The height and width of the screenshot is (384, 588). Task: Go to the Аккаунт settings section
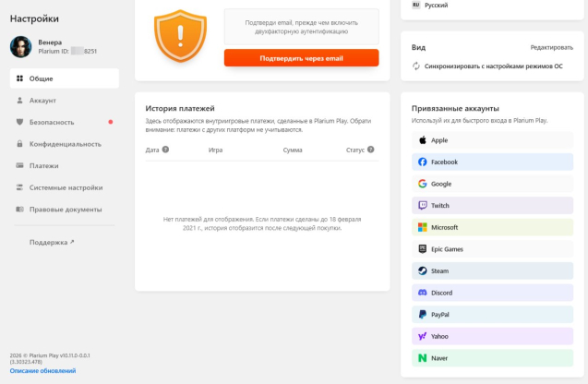(42, 101)
